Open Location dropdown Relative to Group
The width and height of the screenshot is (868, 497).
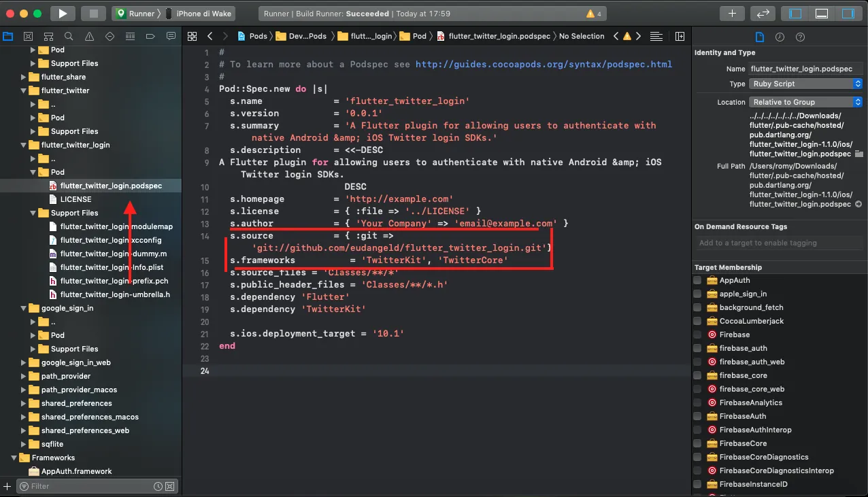(x=805, y=102)
